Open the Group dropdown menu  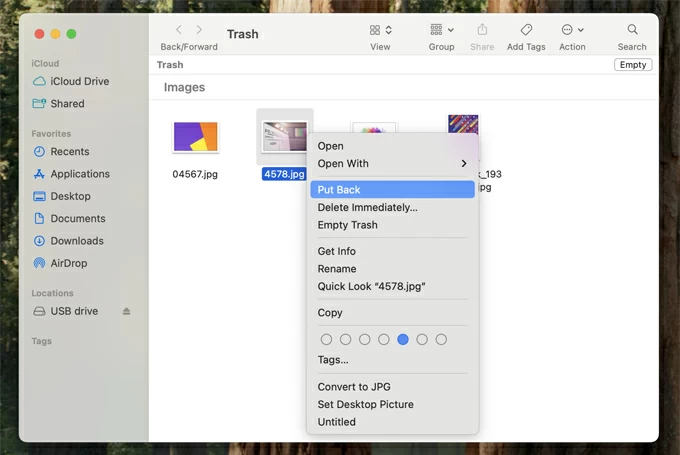click(x=441, y=31)
